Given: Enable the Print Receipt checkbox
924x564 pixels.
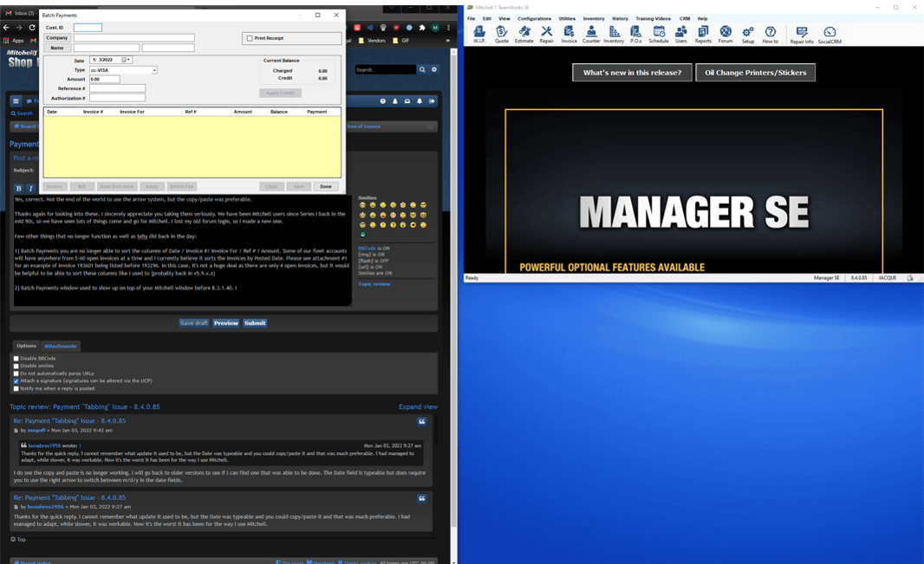Looking at the screenshot, I should coord(250,38).
